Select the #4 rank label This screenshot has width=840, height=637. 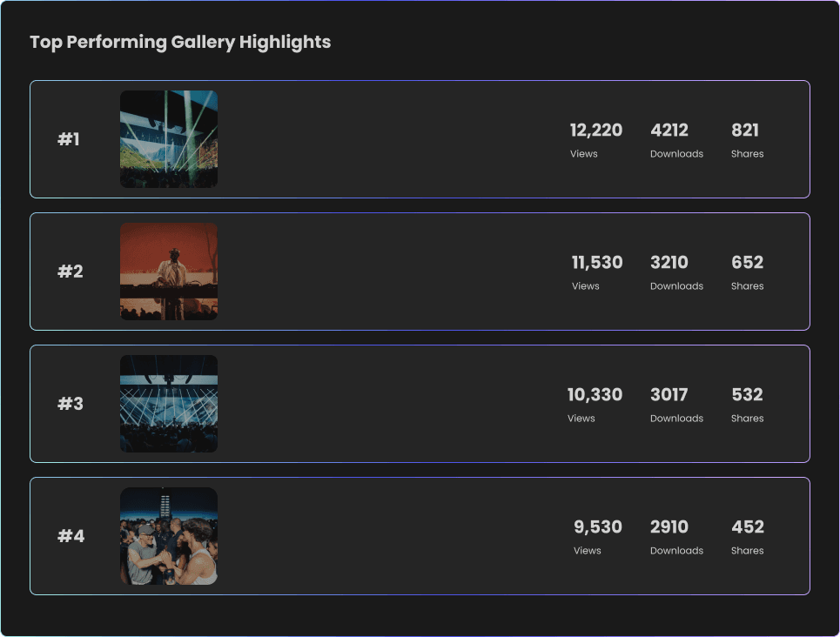tap(70, 536)
